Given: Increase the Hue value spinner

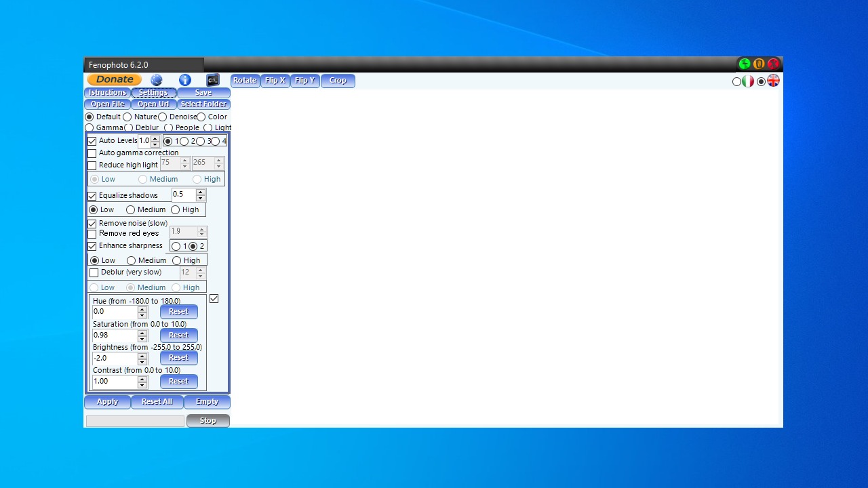Looking at the screenshot, I should click(142, 309).
